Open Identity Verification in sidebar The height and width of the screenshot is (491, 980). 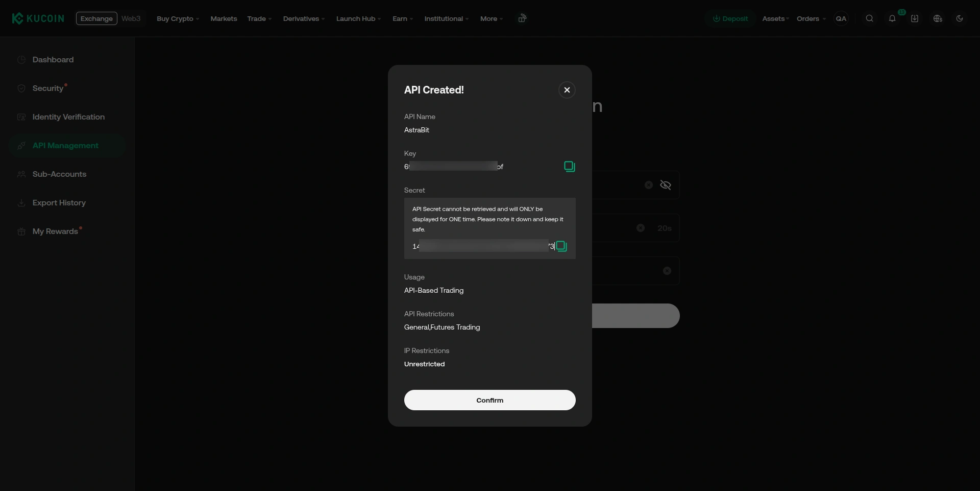(x=67, y=117)
